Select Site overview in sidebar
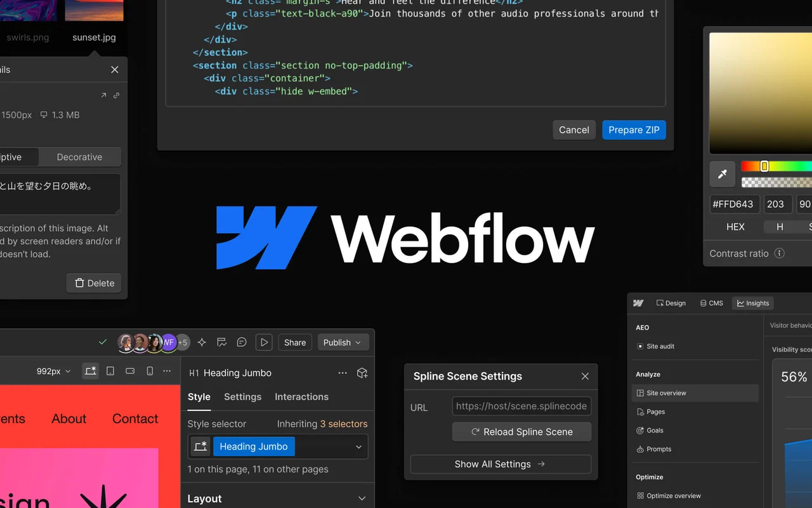 click(695, 393)
